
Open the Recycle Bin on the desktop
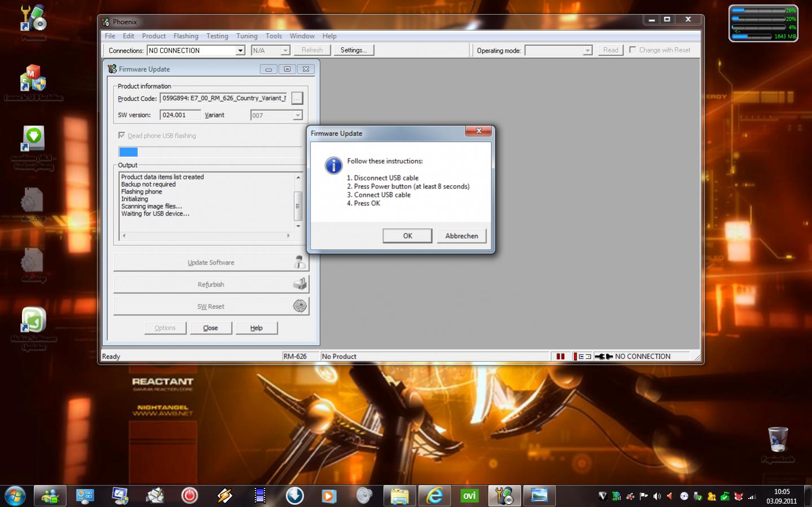778,444
